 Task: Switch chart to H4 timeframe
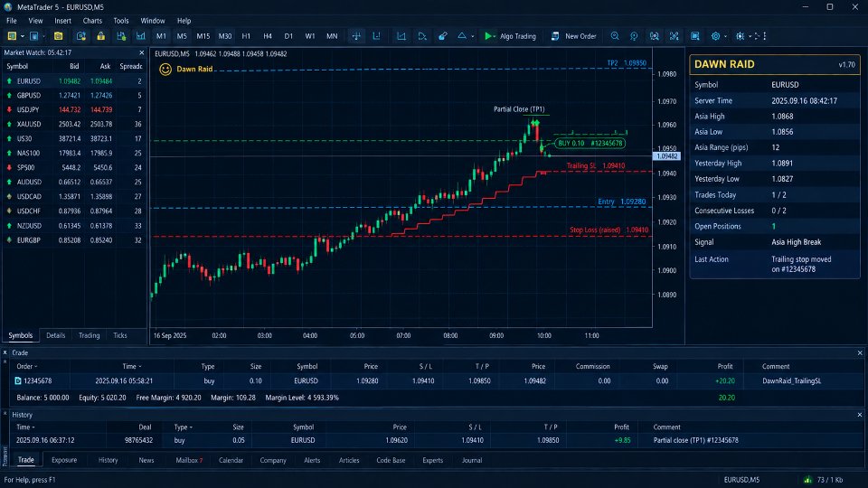click(268, 36)
